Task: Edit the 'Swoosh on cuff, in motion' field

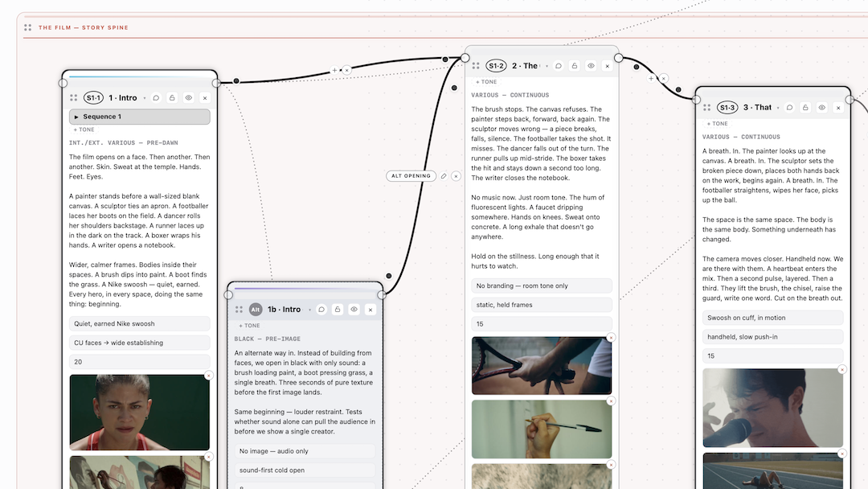Action: tap(773, 318)
